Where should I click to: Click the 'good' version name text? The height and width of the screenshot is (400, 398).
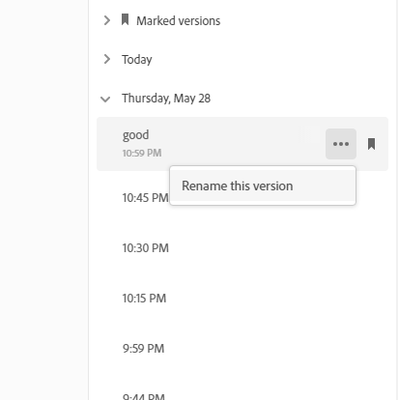tap(136, 135)
